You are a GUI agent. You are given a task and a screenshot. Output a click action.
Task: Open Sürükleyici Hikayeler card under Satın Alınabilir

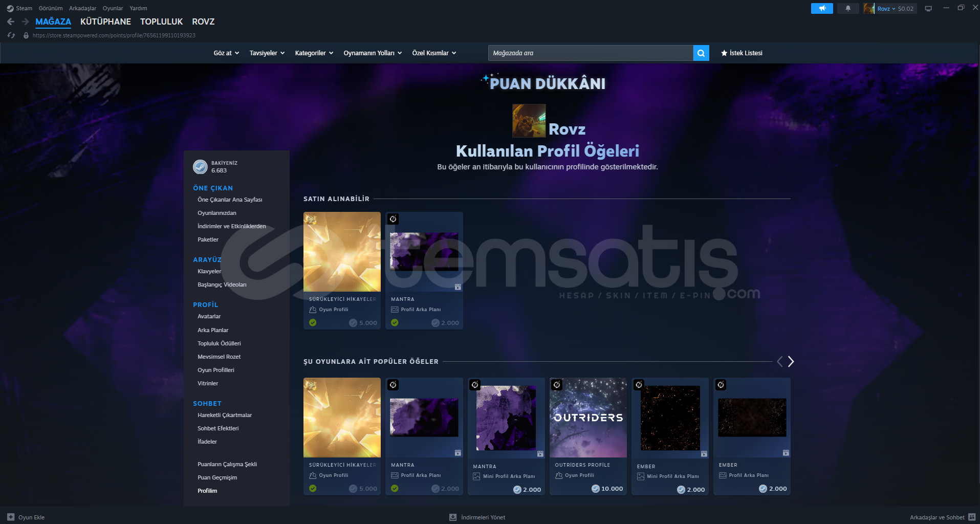342,271
